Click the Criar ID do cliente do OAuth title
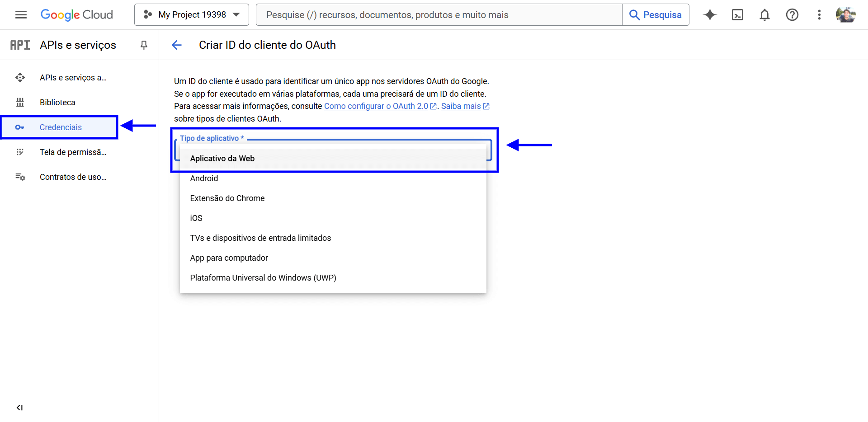Screen dimensions: 868x422 click(x=267, y=45)
